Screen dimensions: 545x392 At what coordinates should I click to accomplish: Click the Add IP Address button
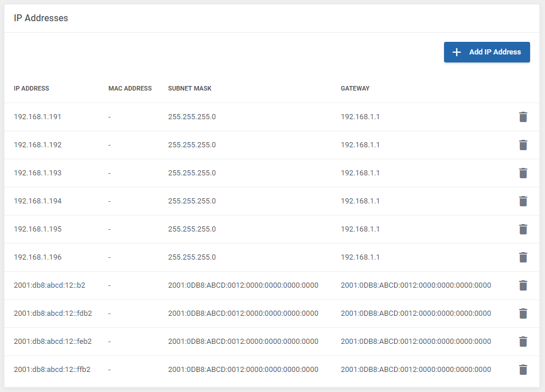point(486,52)
